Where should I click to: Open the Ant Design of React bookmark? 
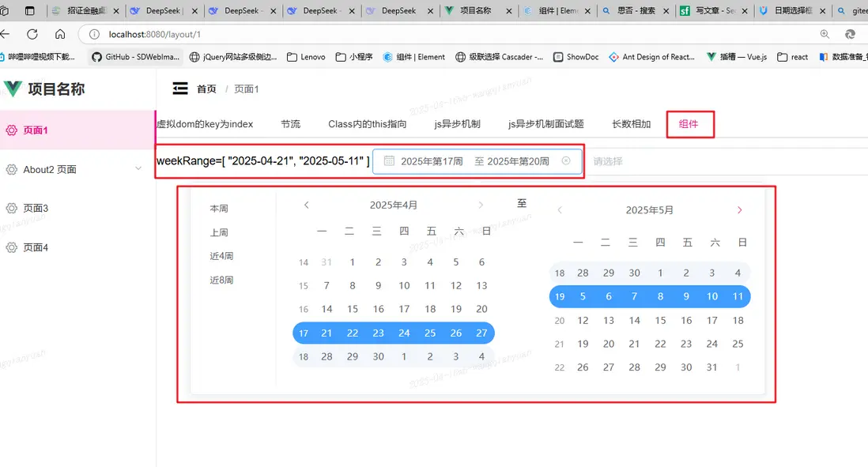point(652,57)
